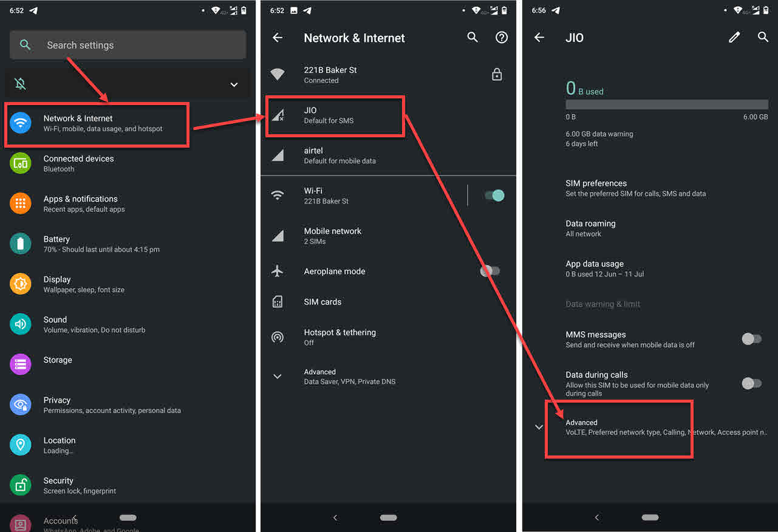
Task: Open Display settings entry
Action: (128, 284)
